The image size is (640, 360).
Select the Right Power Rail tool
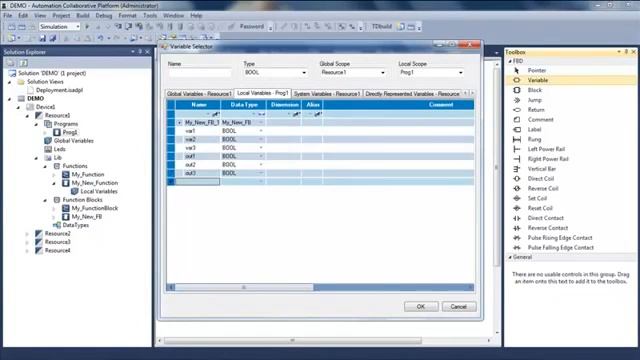[x=547, y=159]
